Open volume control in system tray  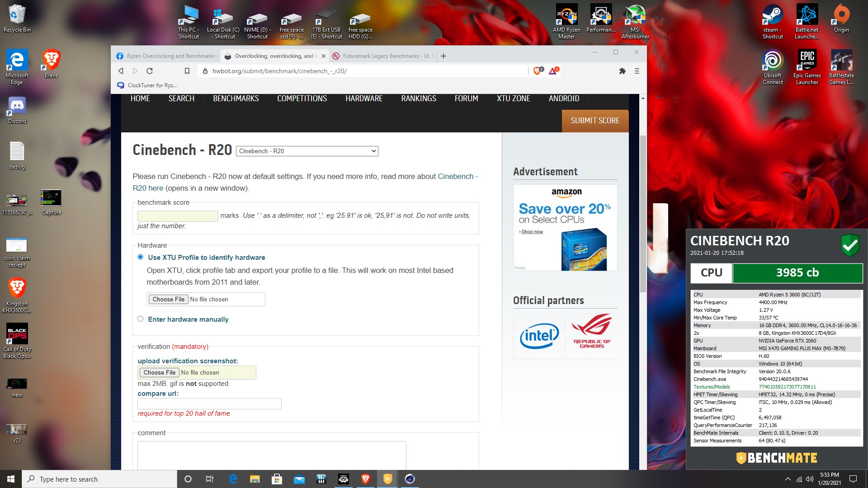[x=810, y=479]
